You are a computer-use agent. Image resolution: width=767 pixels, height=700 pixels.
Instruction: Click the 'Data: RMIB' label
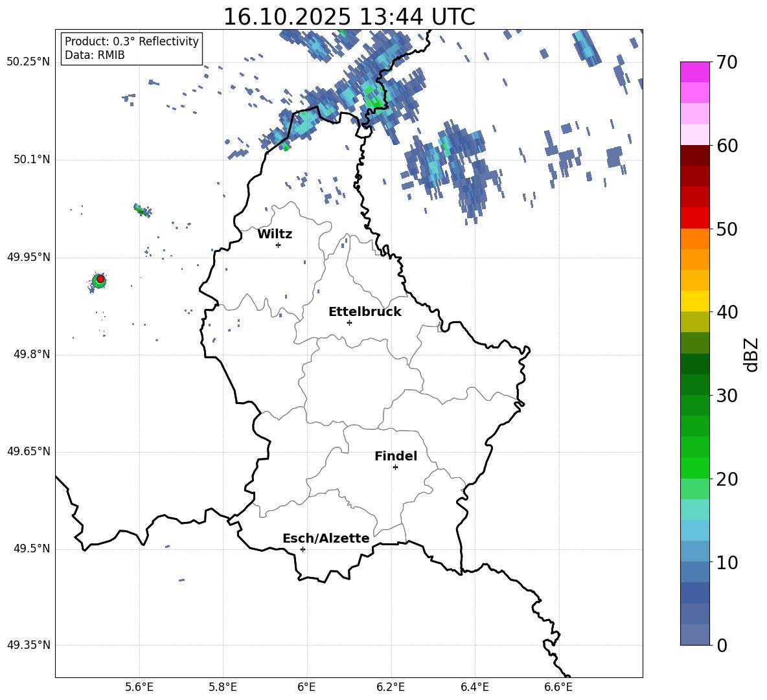click(95, 55)
